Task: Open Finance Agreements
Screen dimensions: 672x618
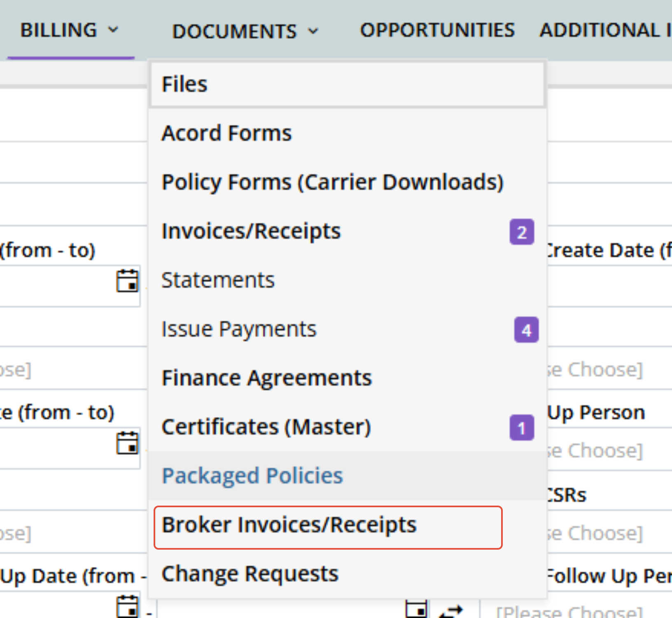Action: click(x=267, y=378)
